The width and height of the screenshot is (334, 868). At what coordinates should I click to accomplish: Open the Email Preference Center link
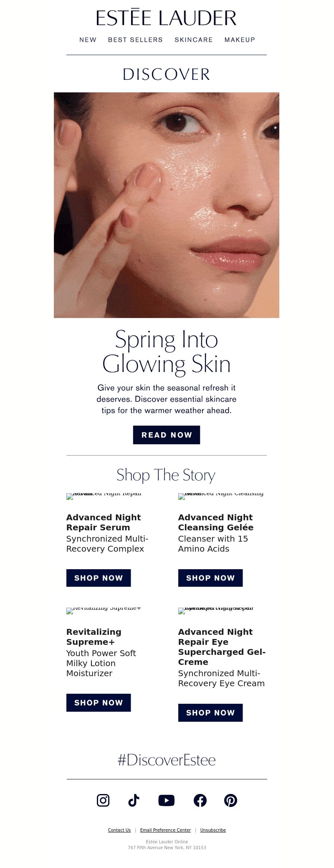[x=165, y=830]
